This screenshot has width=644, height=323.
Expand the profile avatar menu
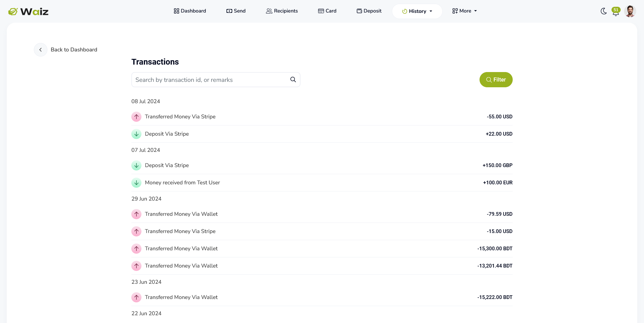tap(630, 11)
